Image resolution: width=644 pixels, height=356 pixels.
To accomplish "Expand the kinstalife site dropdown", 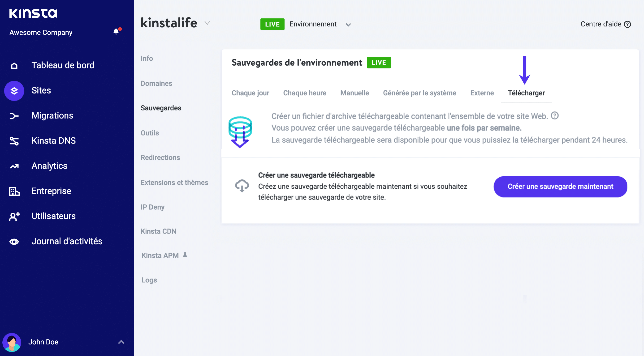I will coord(207,23).
